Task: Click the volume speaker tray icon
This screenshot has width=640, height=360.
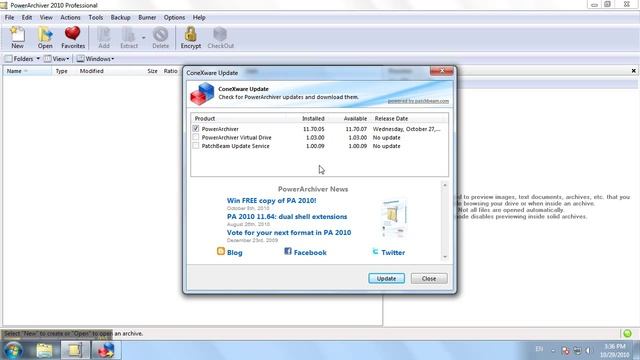Action: (x=588, y=350)
